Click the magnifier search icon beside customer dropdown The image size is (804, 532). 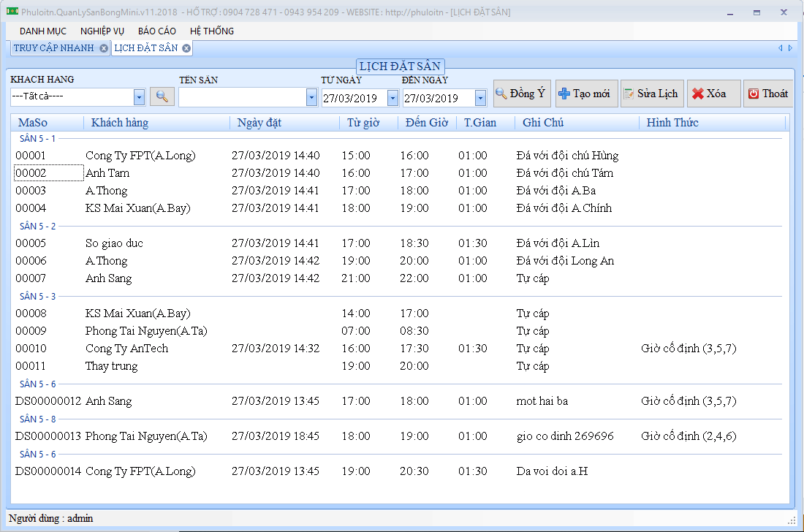pos(162,96)
